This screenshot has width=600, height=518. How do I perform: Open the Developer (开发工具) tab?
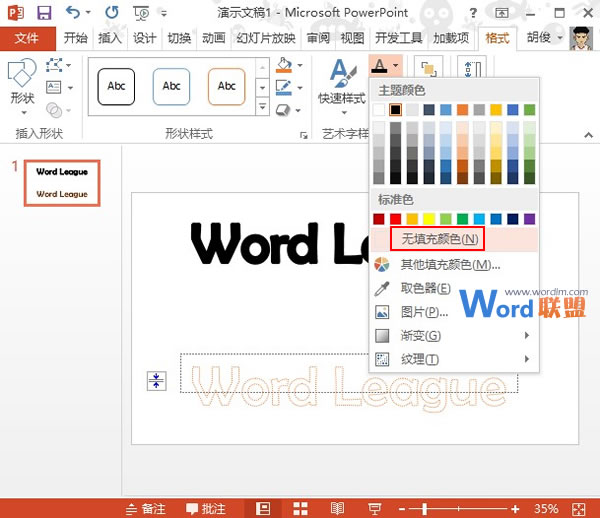(x=398, y=38)
